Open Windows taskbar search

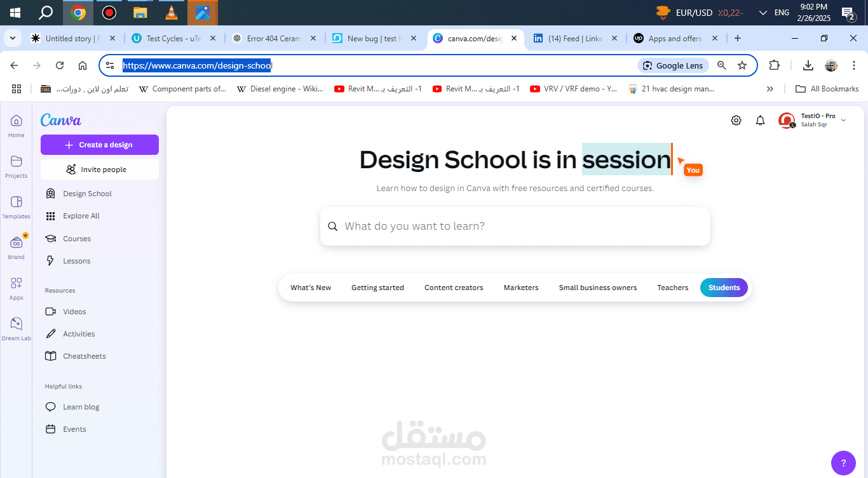[46, 12]
